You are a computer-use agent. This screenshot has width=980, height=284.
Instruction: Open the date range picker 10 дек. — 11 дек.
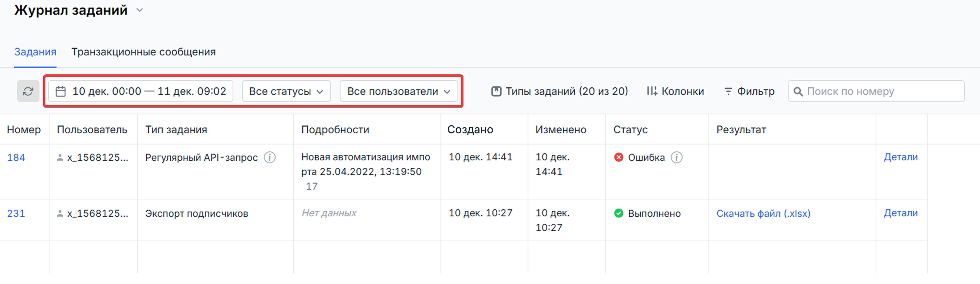point(149,91)
